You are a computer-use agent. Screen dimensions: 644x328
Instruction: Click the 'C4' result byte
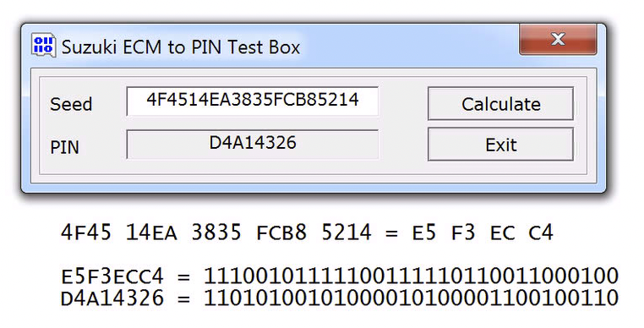542,232
